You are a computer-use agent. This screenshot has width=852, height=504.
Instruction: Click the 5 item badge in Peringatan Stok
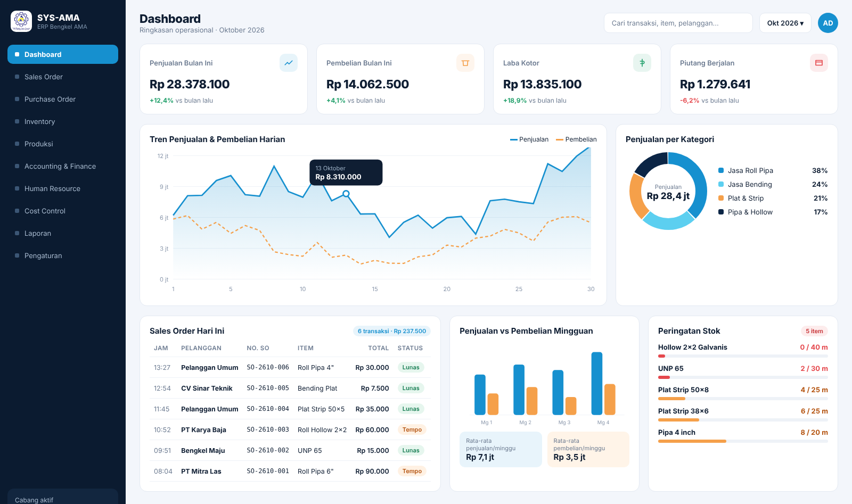(814, 331)
